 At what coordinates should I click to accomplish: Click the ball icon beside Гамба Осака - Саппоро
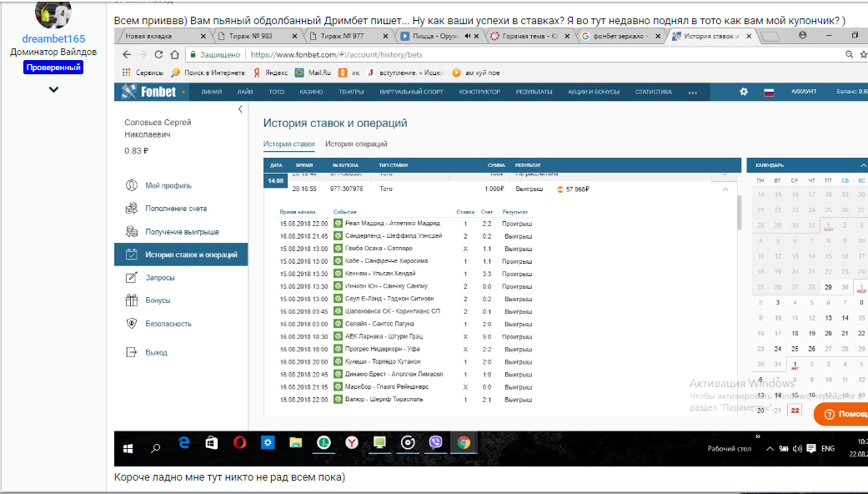[338, 249]
